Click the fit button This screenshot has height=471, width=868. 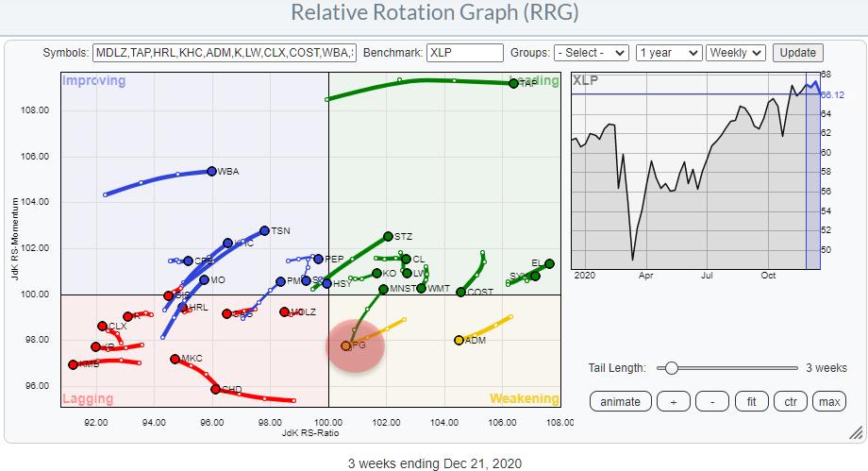[751, 402]
